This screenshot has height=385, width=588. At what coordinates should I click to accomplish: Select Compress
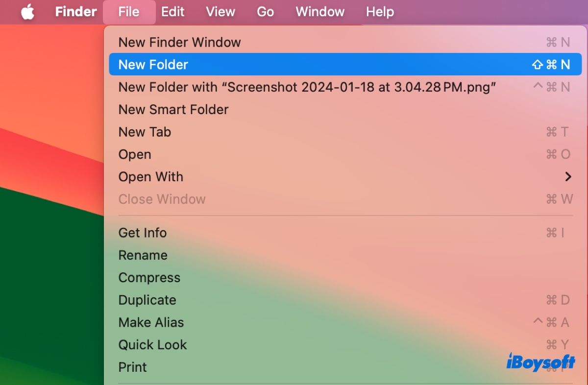(x=149, y=277)
